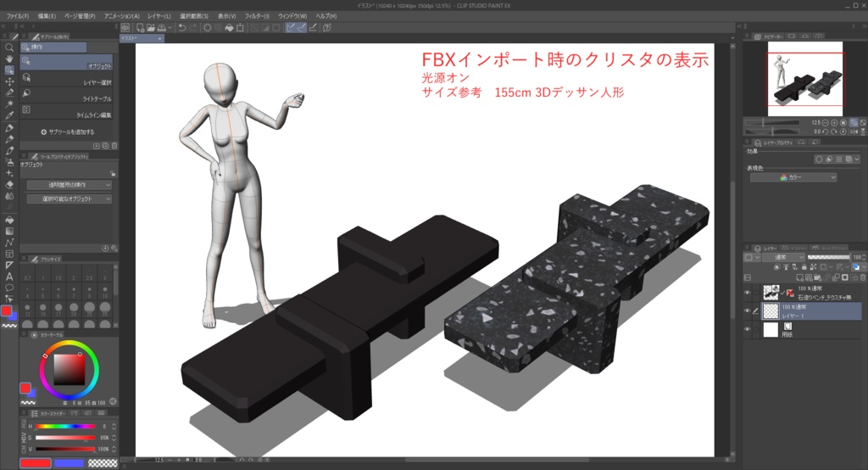Switch to イラスト canvas tab
The width and height of the screenshot is (868, 470).
point(142,38)
